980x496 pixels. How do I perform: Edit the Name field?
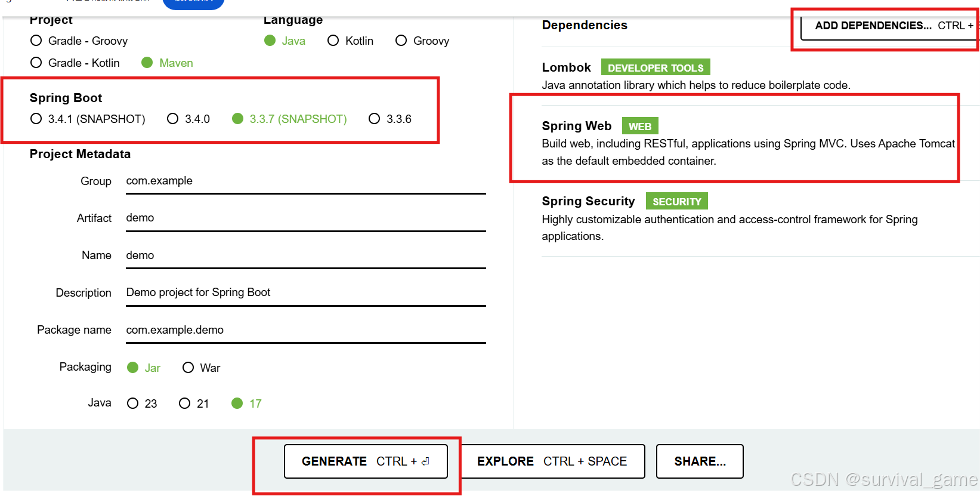coord(306,255)
